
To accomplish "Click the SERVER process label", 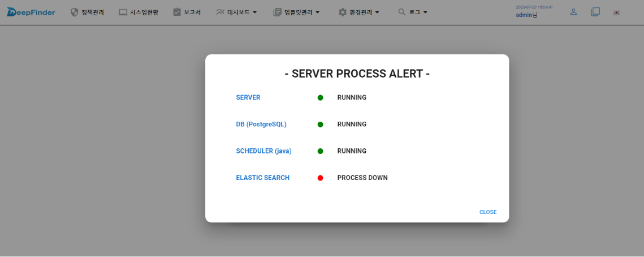I will coord(248,97).
